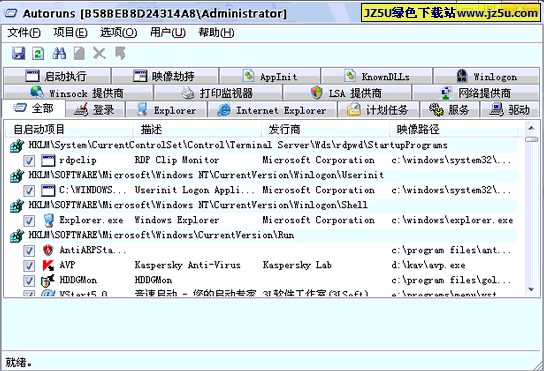Uncheck the Explorer.exe checkbox
Image resolution: width=544 pixels, height=371 pixels.
pos(29,221)
